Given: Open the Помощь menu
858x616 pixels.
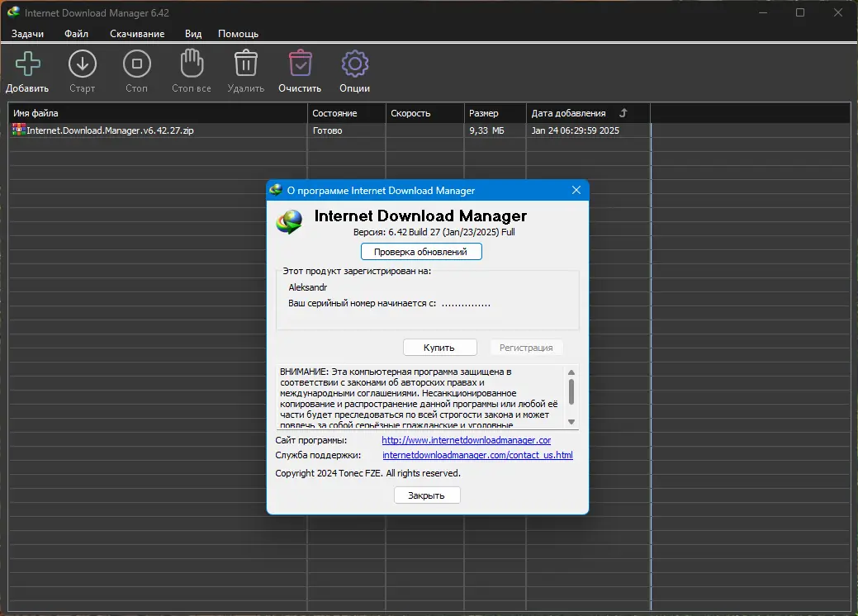Looking at the screenshot, I should coord(238,34).
